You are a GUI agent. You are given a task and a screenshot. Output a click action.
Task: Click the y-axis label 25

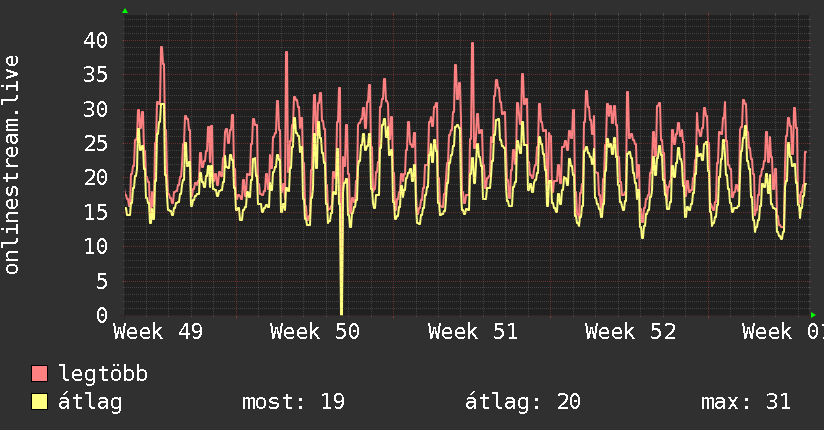pyautogui.click(x=96, y=144)
